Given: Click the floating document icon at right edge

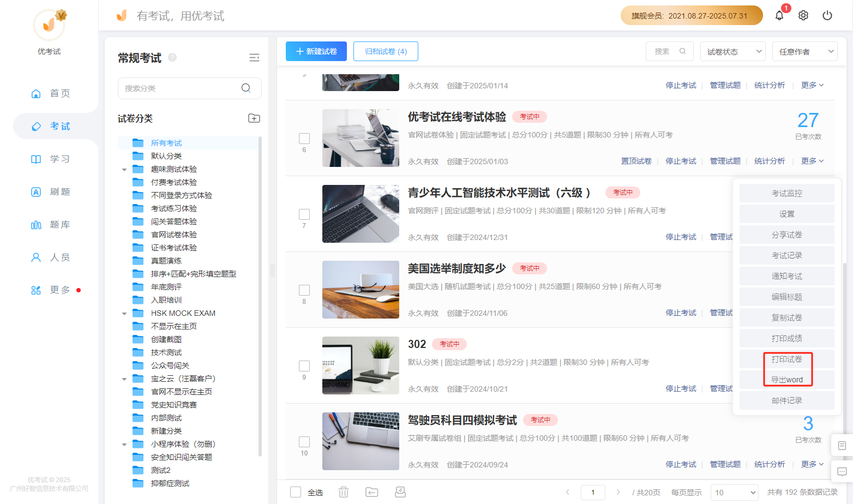Looking at the screenshot, I should (x=842, y=446).
